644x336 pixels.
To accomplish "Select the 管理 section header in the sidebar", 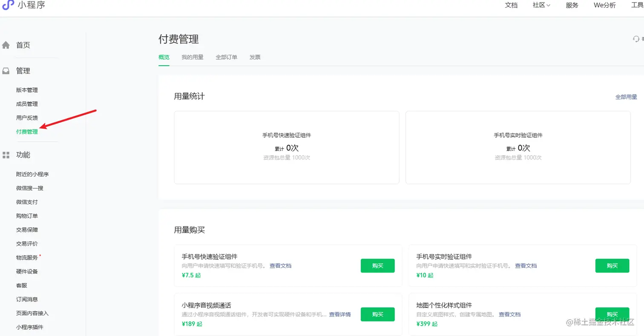I will (x=23, y=71).
